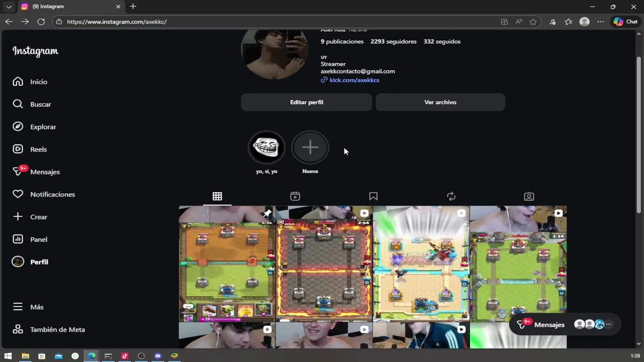Open the third post with white rays

pos(421,263)
